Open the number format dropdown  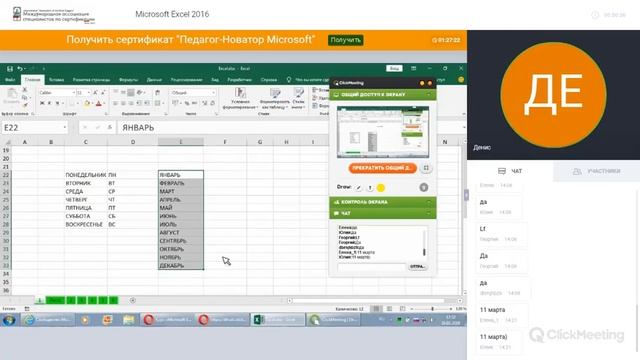213,93
